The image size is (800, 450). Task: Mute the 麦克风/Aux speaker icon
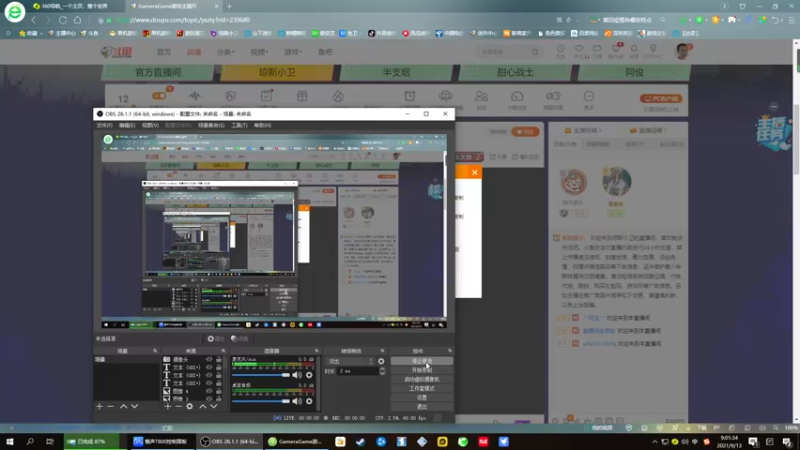click(297, 375)
